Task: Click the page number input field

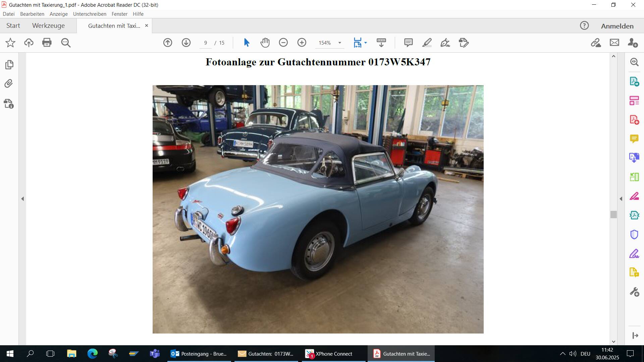Action: (x=205, y=43)
